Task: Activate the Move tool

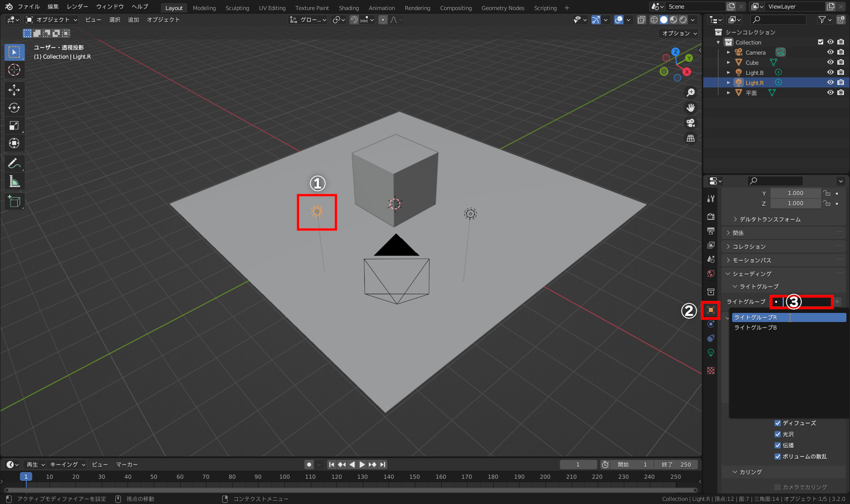Action: coord(14,90)
